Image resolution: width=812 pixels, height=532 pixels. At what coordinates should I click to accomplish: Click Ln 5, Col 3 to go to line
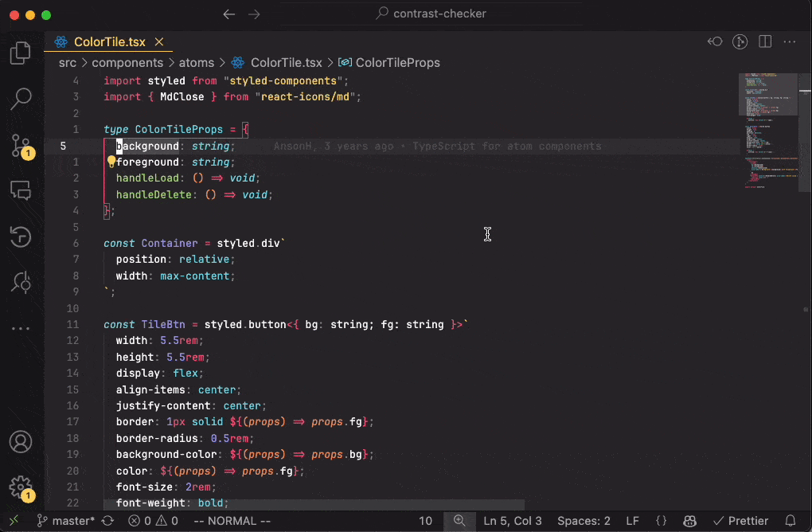coord(513,521)
